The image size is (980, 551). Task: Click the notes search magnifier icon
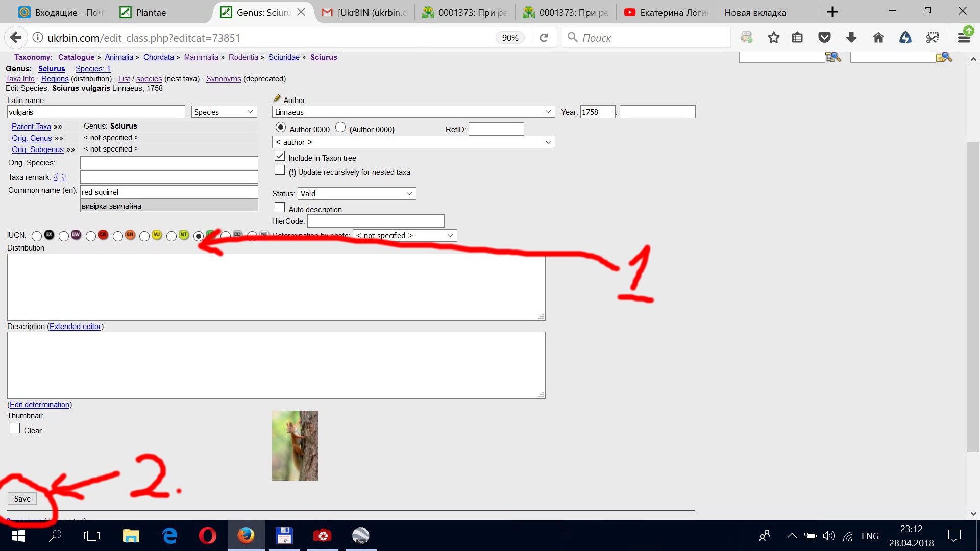pyautogui.click(x=944, y=57)
